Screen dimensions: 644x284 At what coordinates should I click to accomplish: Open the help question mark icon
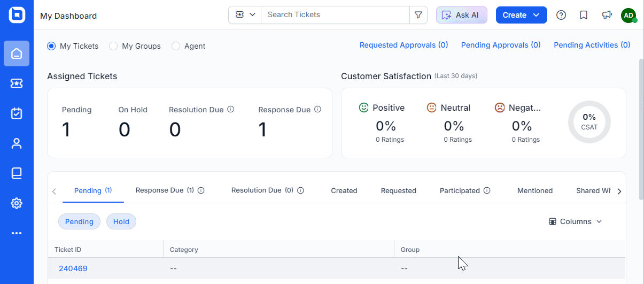(561, 15)
